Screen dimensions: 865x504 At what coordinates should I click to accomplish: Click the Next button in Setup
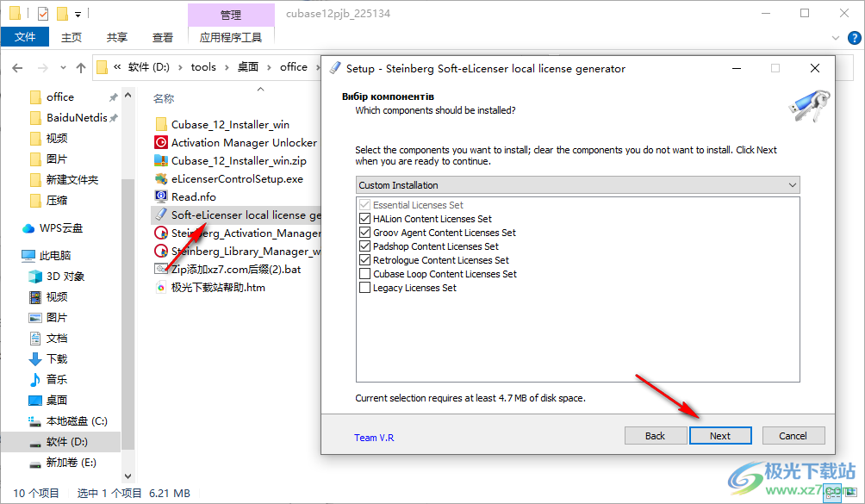tap(720, 436)
